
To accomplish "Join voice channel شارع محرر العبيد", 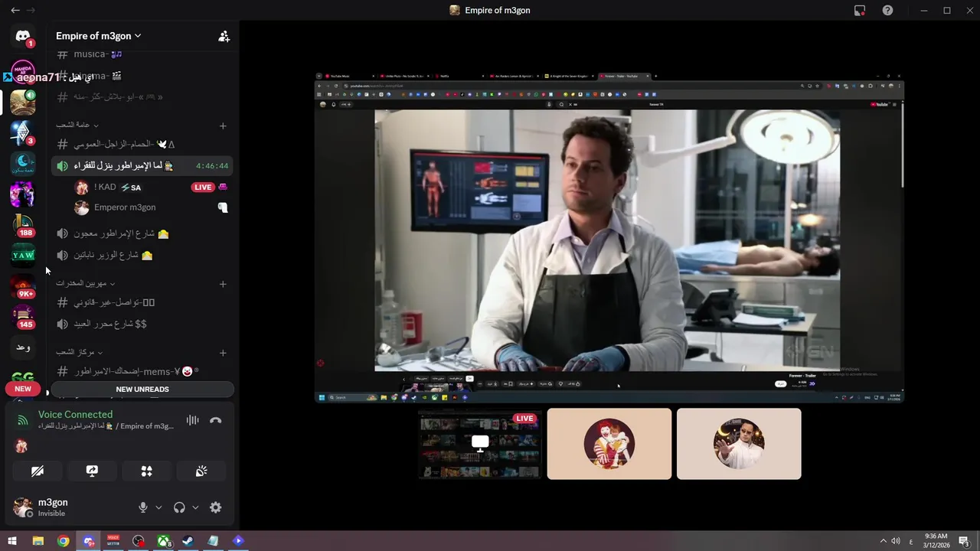I will pyautogui.click(x=142, y=324).
